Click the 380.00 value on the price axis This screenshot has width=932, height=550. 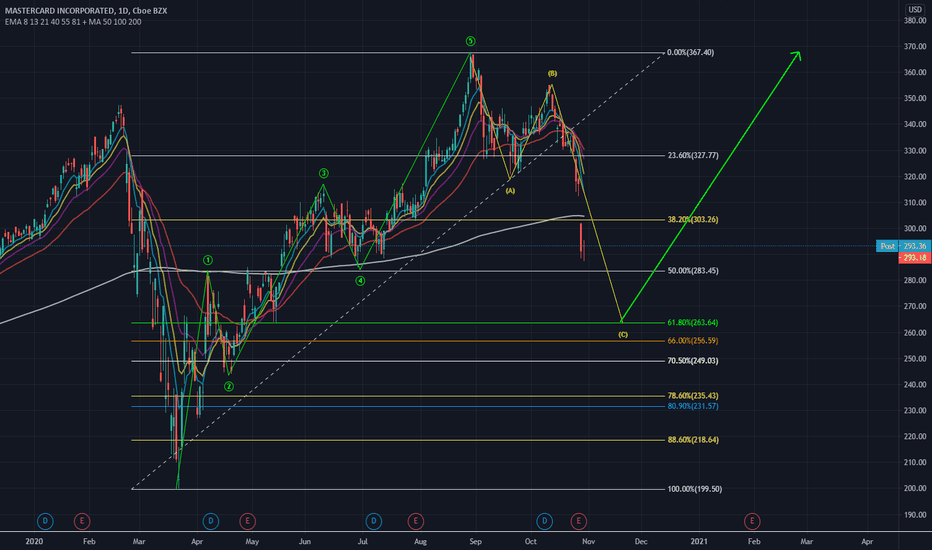pos(915,20)
